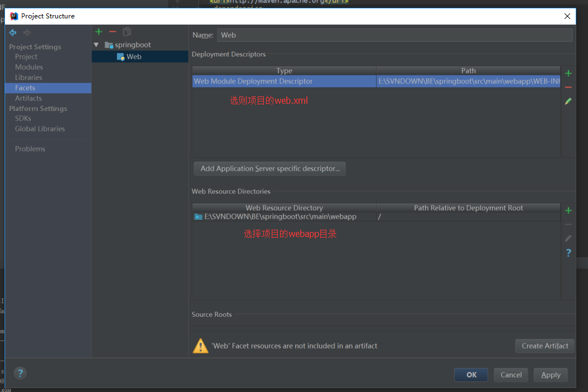Image resolution: width=588 pixels, height=392 pixels.
Task: Edit deployment descriptor with pencil icon
Action: (x=568, y=101)
